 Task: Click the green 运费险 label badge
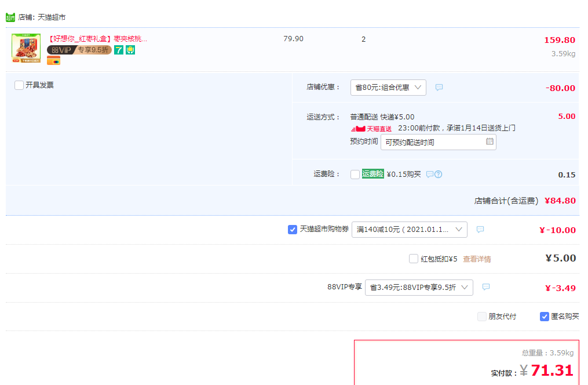372,174
